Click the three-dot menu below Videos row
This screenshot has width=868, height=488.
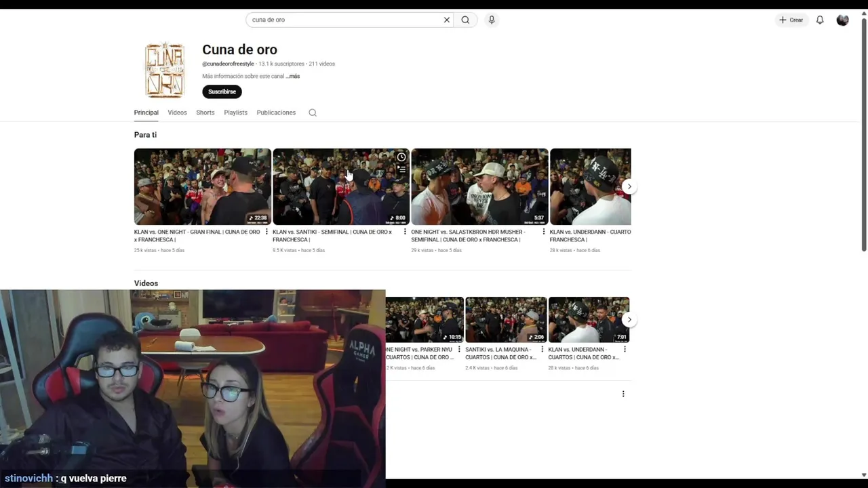coord(623,394)
